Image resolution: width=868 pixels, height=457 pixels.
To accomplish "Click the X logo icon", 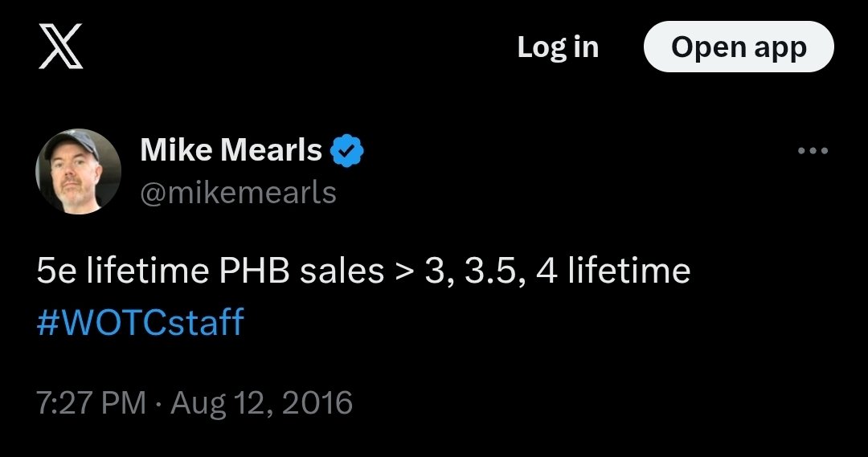I will tap(60, 47).
